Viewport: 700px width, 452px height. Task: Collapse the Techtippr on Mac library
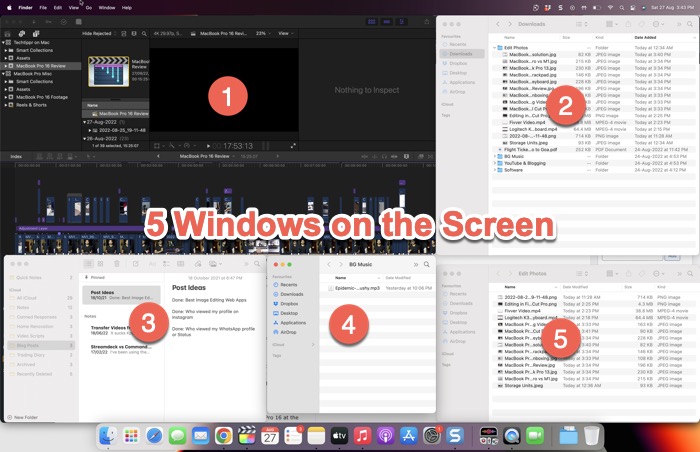click(x=4, y=42)
